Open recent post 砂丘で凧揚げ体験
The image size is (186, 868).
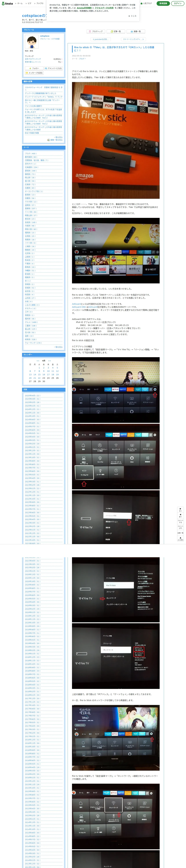pos(32,133)
